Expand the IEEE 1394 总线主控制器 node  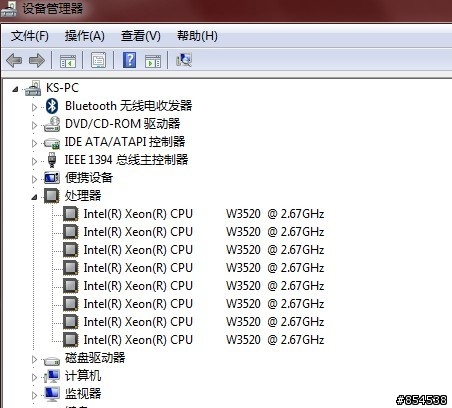pyautogui.click(x=34, y=161)
